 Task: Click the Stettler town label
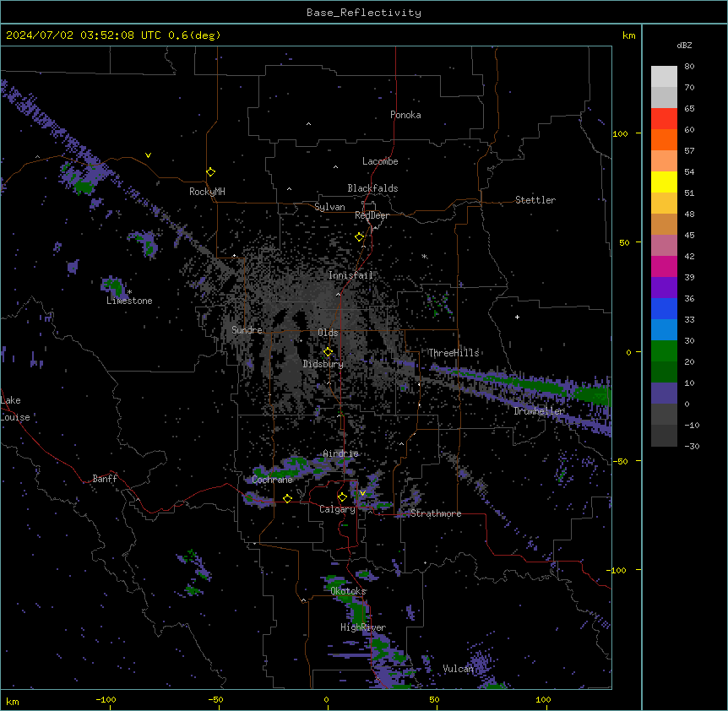[535, 200]
